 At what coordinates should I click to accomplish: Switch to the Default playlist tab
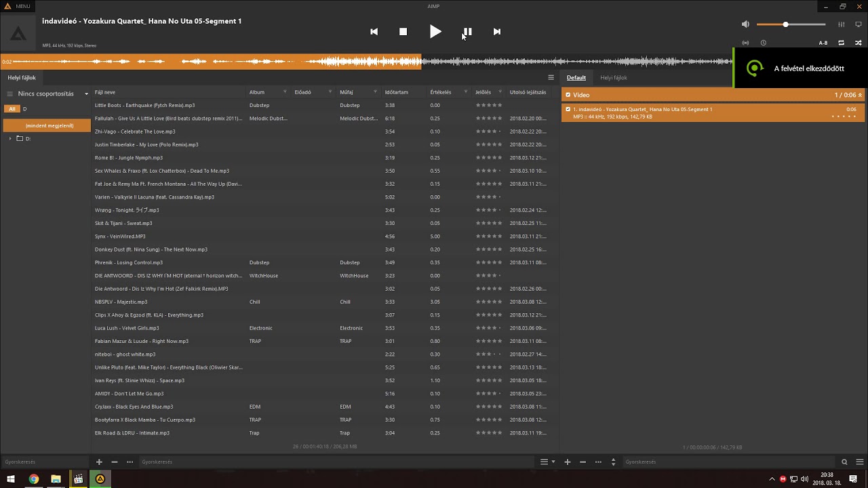(576, 78)
